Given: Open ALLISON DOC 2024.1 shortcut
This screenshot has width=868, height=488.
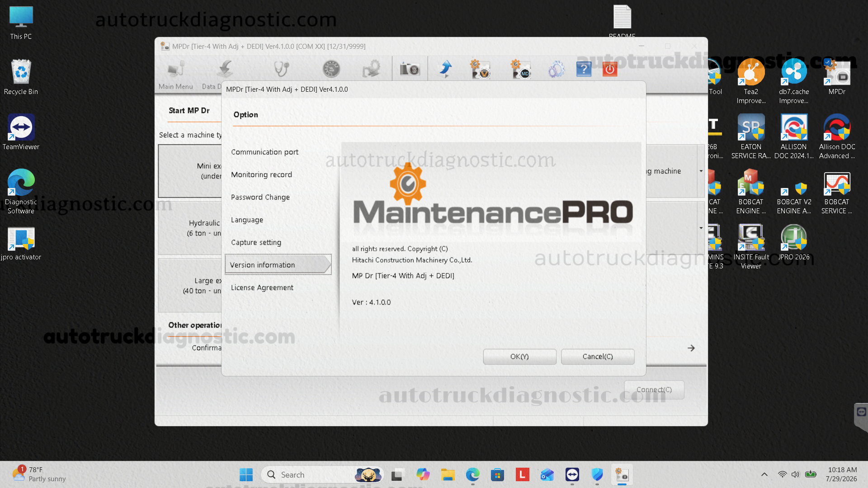Looking at the screenshot, I should point(793,137).
